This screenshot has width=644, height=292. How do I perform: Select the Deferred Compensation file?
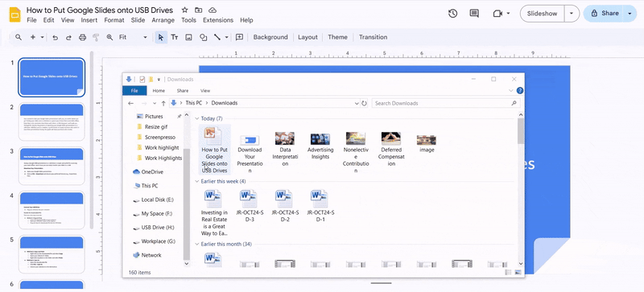(391, 149)
